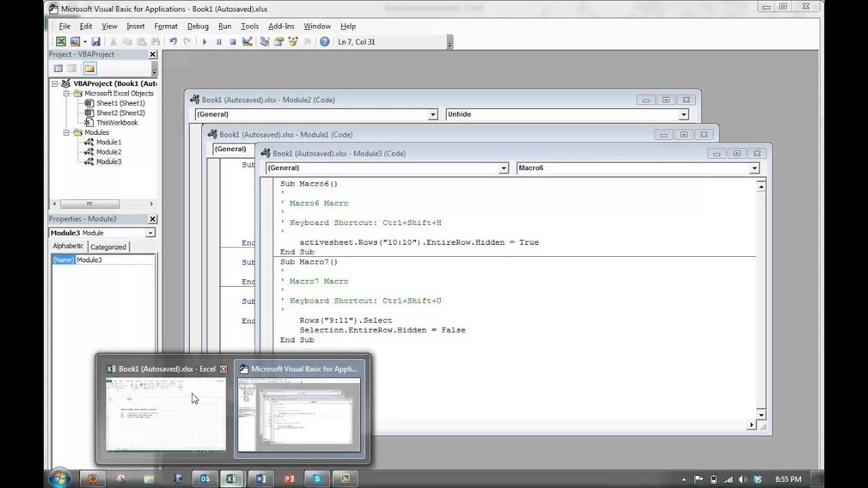Open the Window menu
This screenshot has width=868, height=488.
[317, 26]
